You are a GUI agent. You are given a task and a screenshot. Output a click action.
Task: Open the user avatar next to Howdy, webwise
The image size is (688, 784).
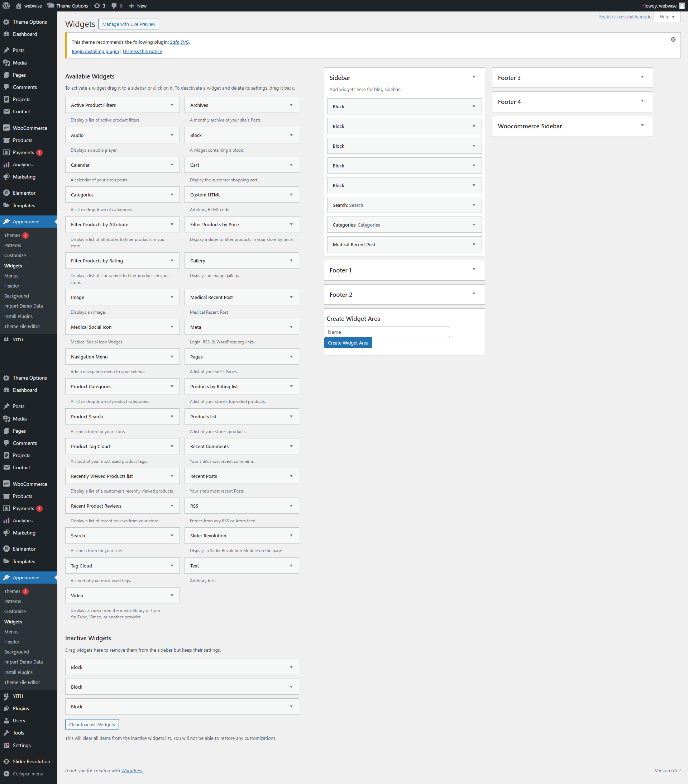coord(682,6)
